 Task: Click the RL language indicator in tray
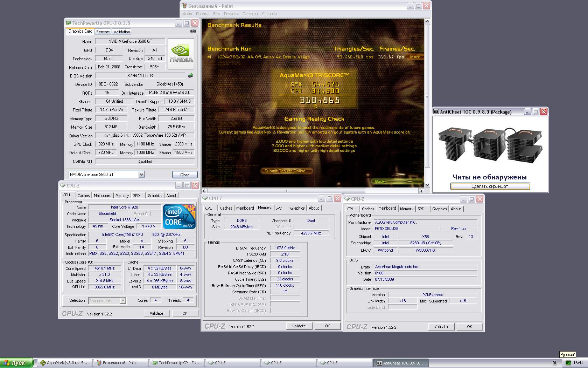(555, 363)
